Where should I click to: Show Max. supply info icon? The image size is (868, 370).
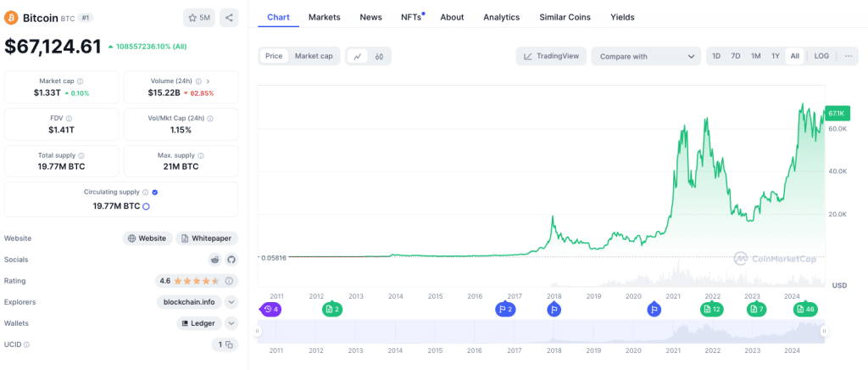(200, 155)
